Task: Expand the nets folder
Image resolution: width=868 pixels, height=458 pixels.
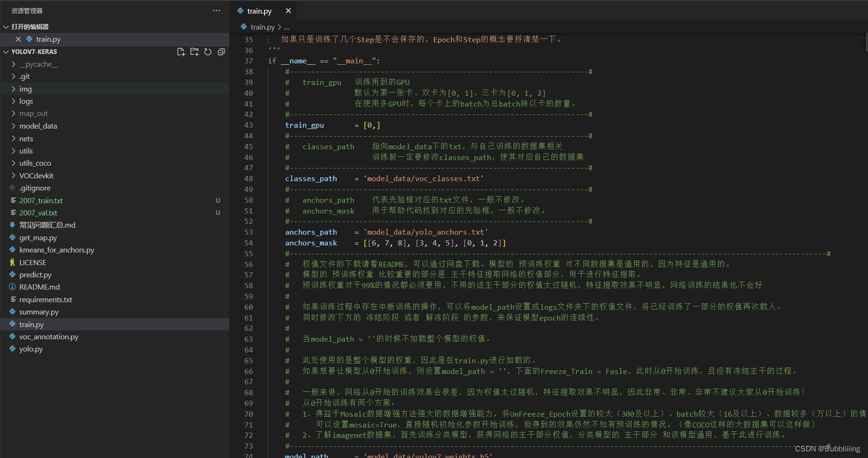Action: (14, 138)
